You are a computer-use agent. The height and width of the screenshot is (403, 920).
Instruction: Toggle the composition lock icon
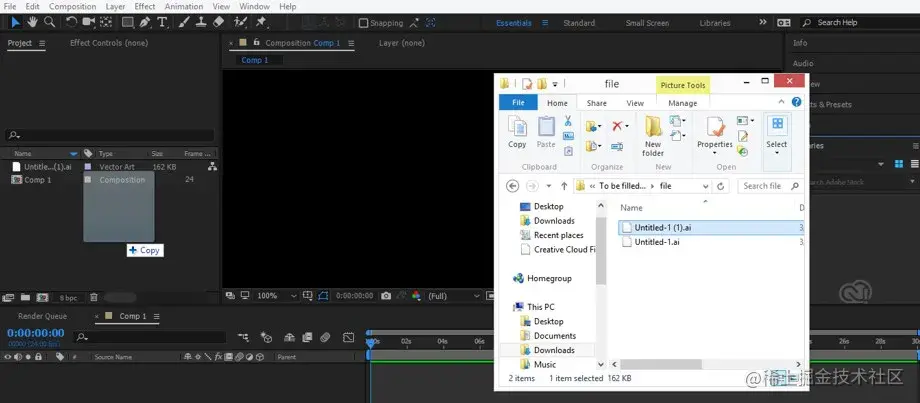[x=256, y=43]
